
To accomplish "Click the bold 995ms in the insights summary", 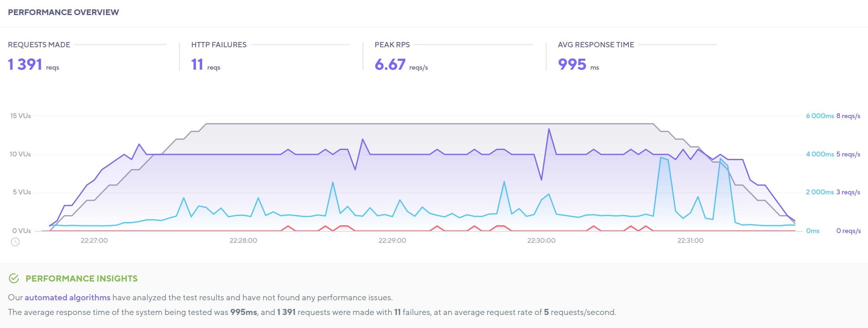I will pyautogui.click(x=243, y=312).
